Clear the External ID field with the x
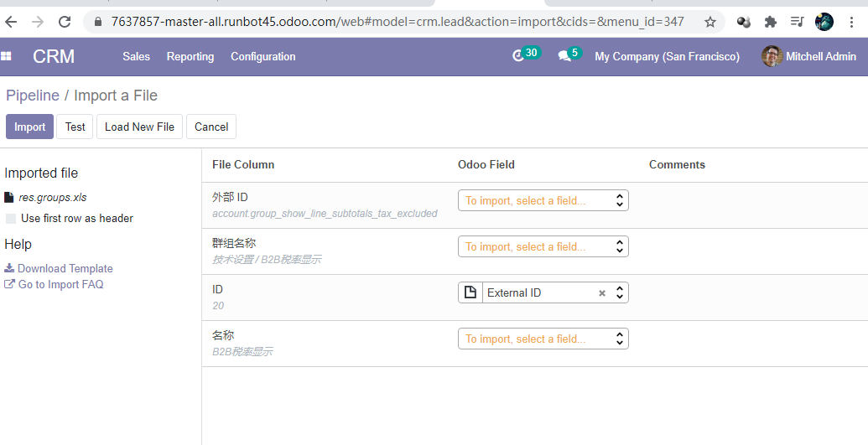This screenshot has width=868, height=445. [x=601, y=293]
